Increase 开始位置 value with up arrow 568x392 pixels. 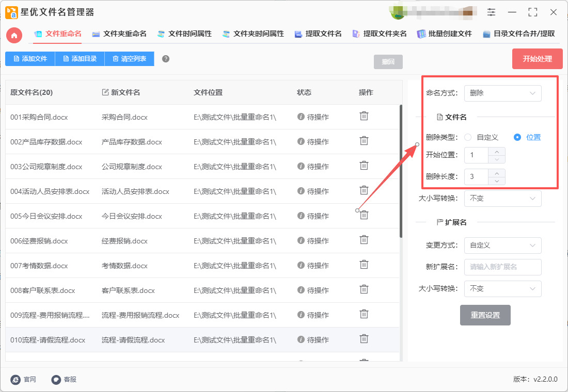click(x=497, y=151)
